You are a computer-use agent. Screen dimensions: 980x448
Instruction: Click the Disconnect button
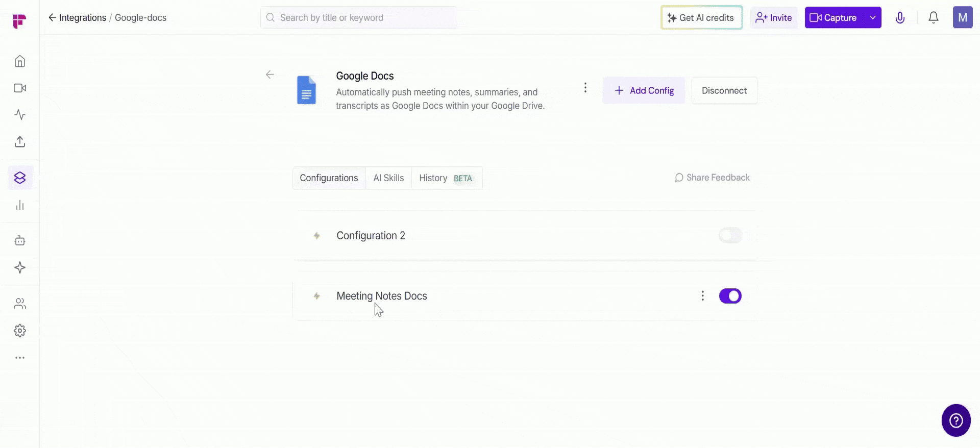point(724,91)
